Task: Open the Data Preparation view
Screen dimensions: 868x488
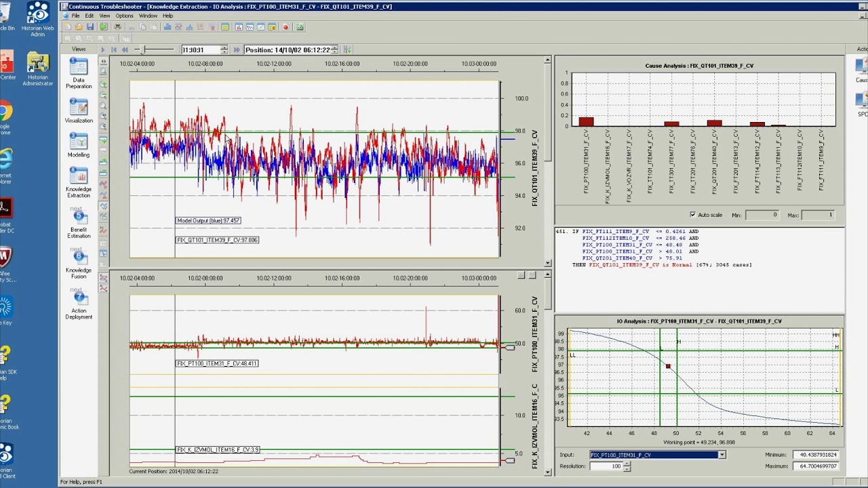Action: (79, 68)
